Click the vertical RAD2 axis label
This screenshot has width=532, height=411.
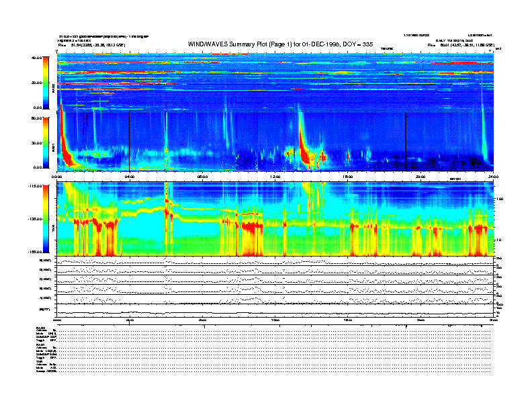53,89
